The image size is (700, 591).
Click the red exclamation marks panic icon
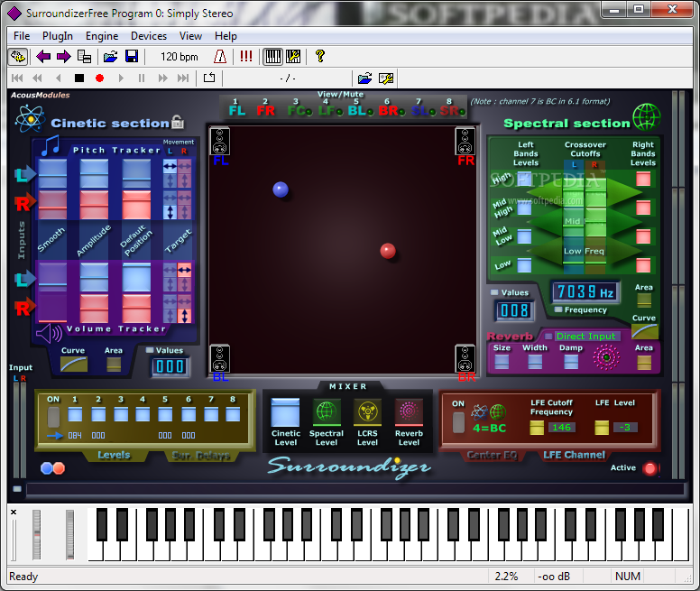pyautogui.click(x=246, y=56)
